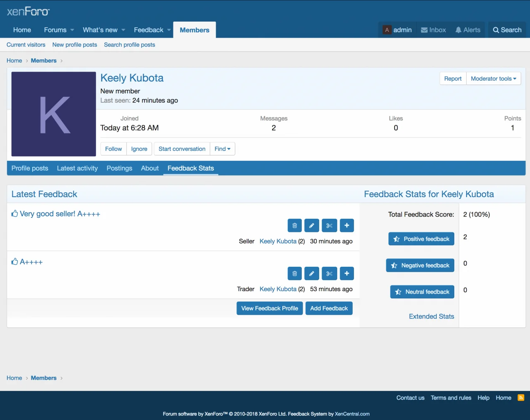Click the Add Feedback button
Image resolution: width=530 pixels, height=420 pixels.
329,309
